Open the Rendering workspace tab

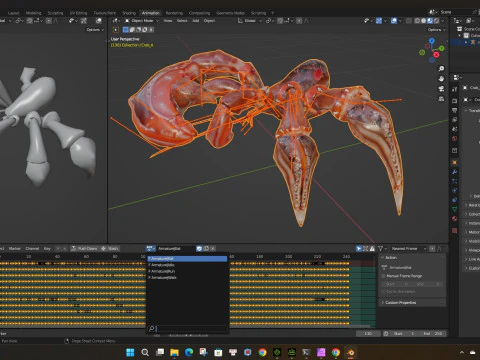(174, 13)
